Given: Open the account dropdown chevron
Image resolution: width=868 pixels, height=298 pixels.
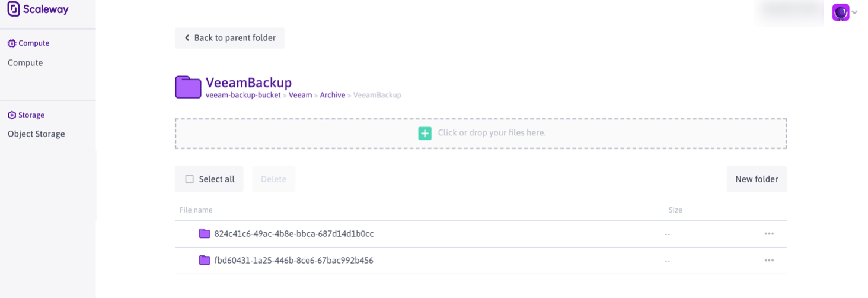Looking at the screenshot, I should (854, 12).
